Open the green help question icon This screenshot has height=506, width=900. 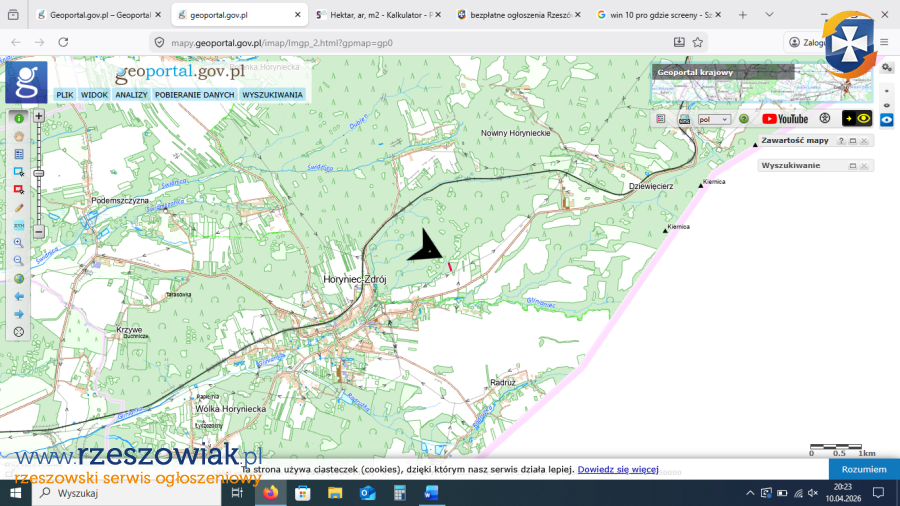click(744, 118)
